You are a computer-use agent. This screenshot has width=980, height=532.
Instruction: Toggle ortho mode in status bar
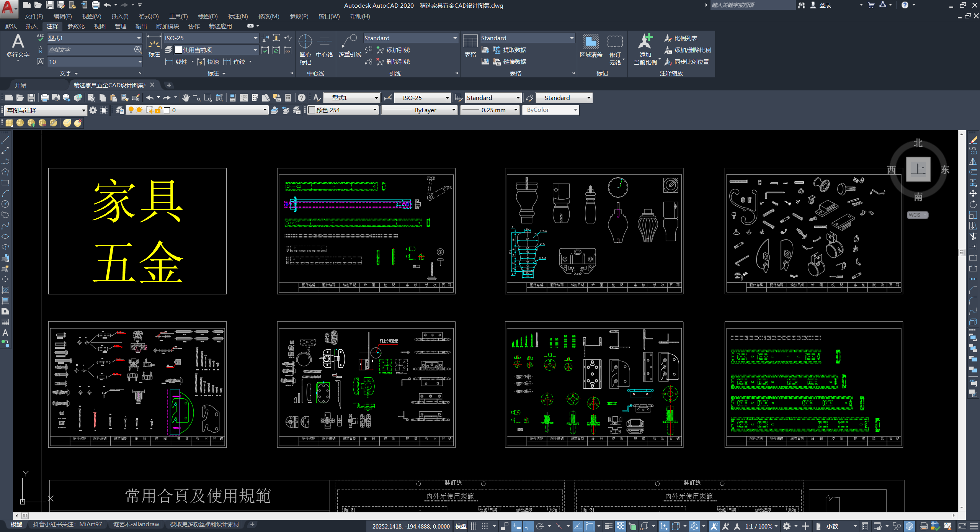coord(529,526)
